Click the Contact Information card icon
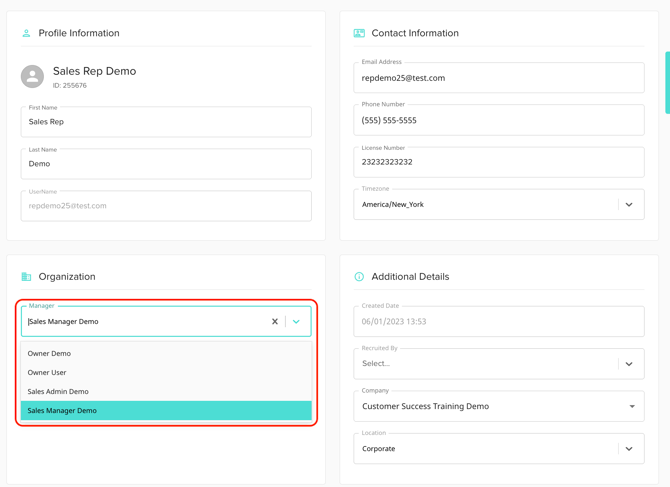The height and width of the screenshot is (487, 670). (359, 33)
